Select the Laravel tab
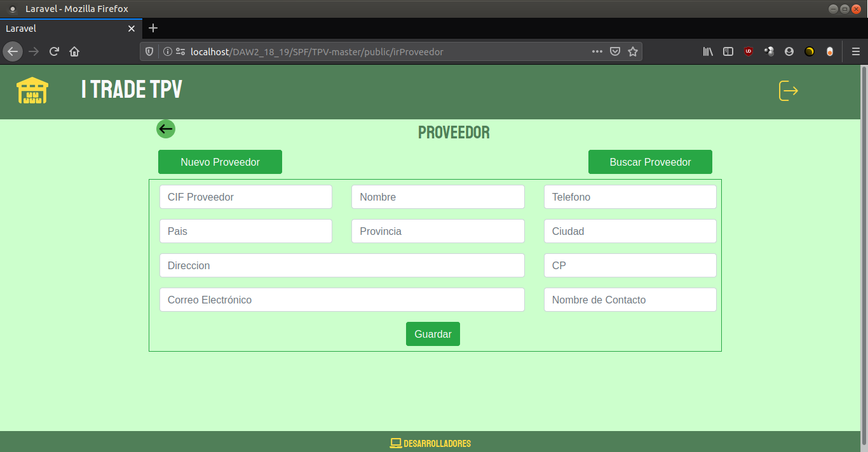The image size is (868, 452). point(64,29)
